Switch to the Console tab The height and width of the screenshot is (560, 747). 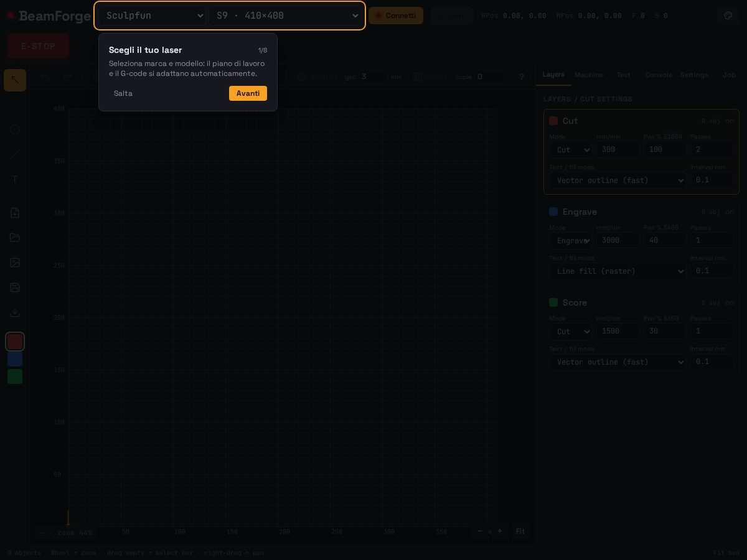[x=659, y=75]
